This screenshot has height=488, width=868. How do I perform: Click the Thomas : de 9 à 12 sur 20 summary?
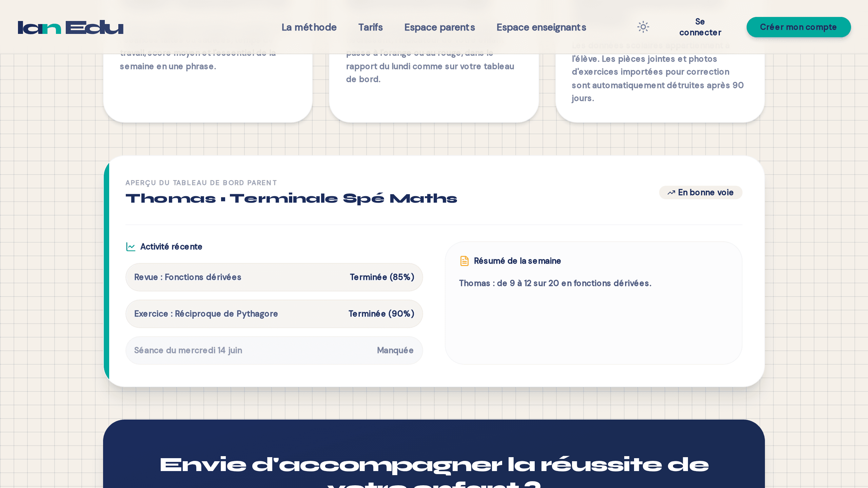coord(555,283)
